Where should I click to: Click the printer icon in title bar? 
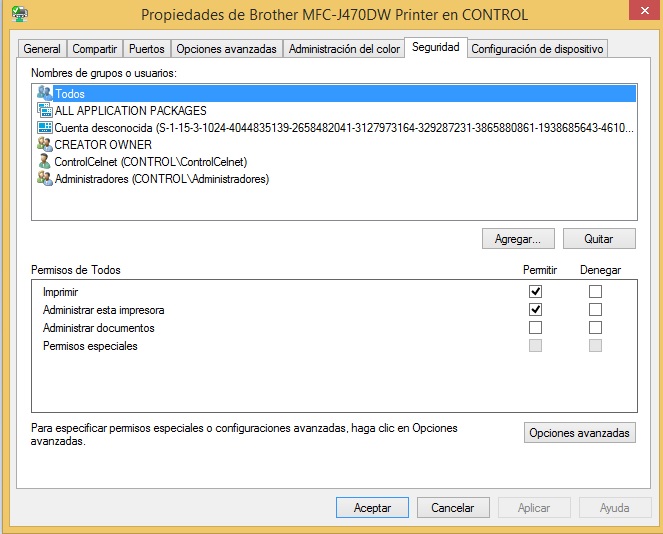(x=18, y=15)
